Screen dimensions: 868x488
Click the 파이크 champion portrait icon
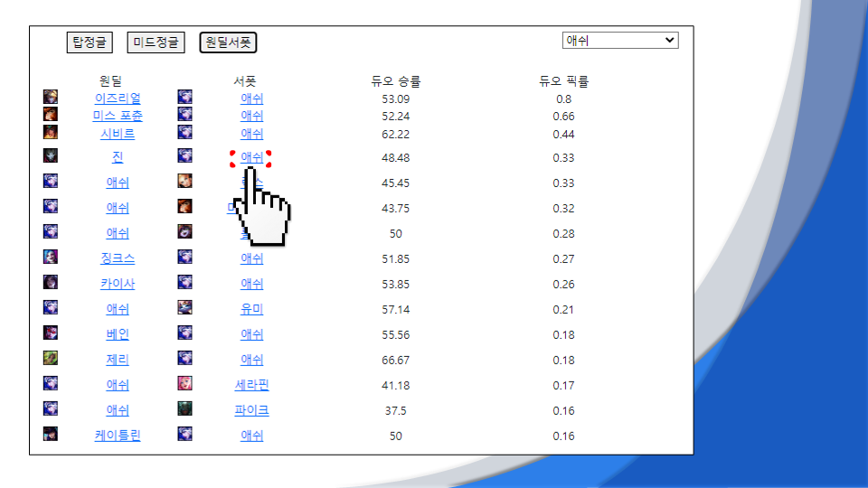tap(184, 408)
